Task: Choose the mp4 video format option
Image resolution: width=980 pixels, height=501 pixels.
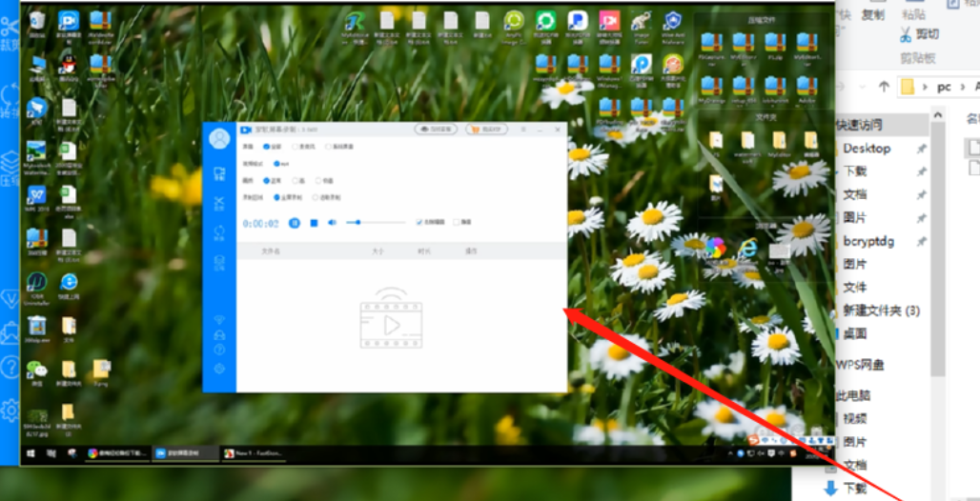Action: (x=276, y=164)
